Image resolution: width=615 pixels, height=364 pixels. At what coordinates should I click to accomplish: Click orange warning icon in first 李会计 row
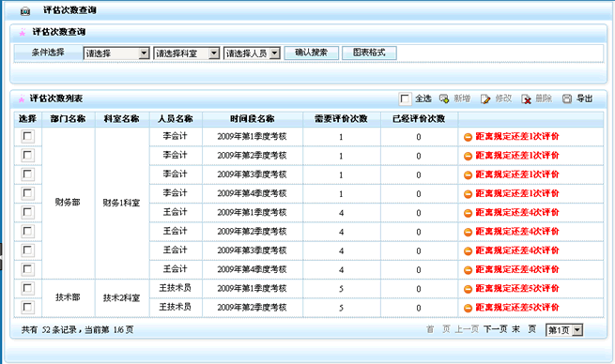(468, 137)
